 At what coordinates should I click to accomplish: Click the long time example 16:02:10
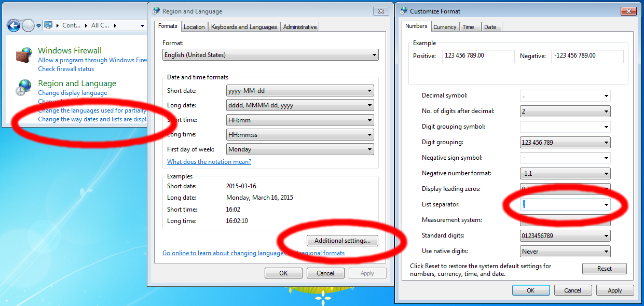pos(237,221)
